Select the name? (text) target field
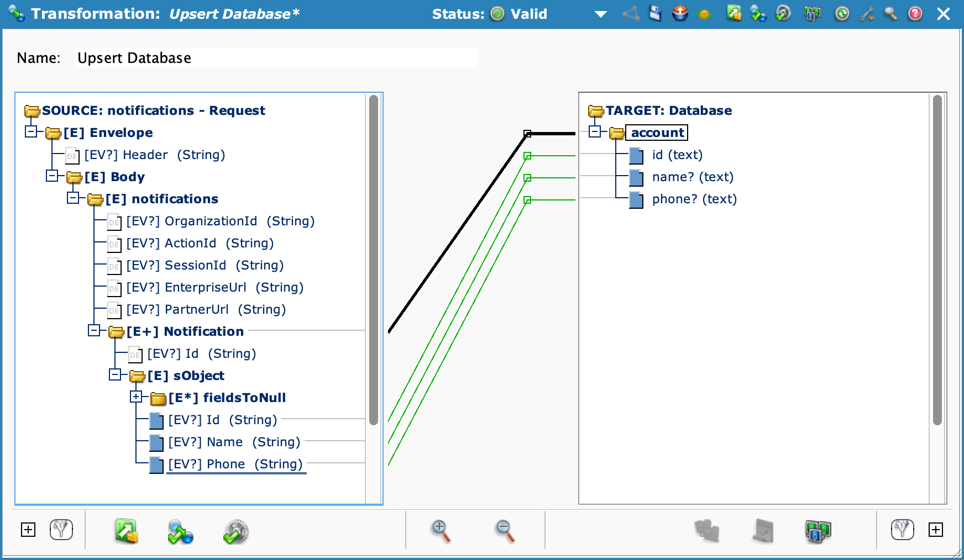Screen dimensions: 964x560 coord(692,177)
